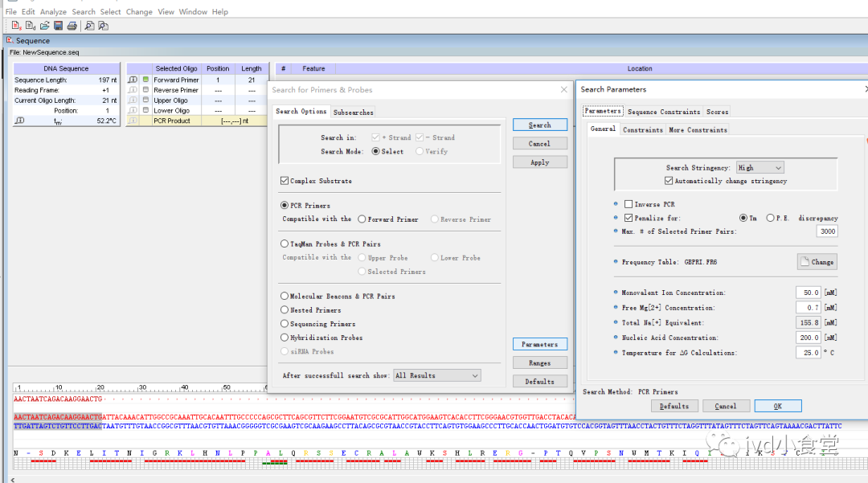Open the Constraints sub-tab
The height and width of the screenshot is (483, 868).
[x=643, y=130]
